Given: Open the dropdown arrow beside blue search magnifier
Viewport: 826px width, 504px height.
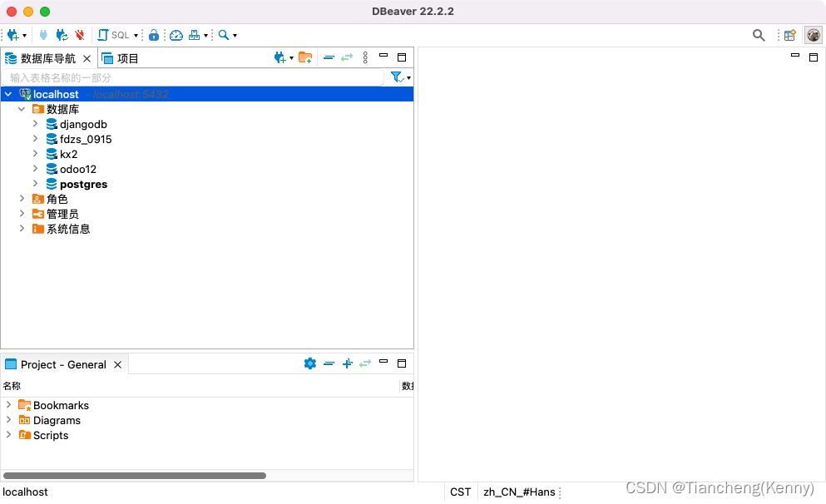Looking at the screenshot, I should pyautogui.click(x=235, y=36).
